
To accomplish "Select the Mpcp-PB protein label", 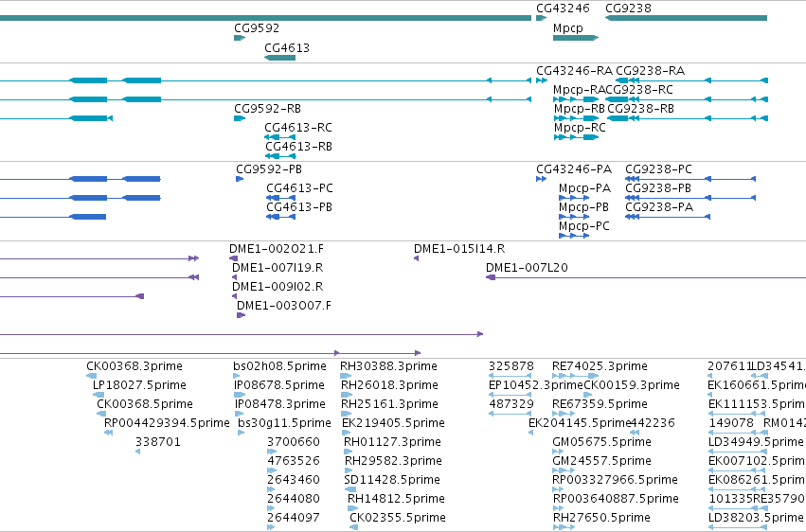I will click(583, 207).
